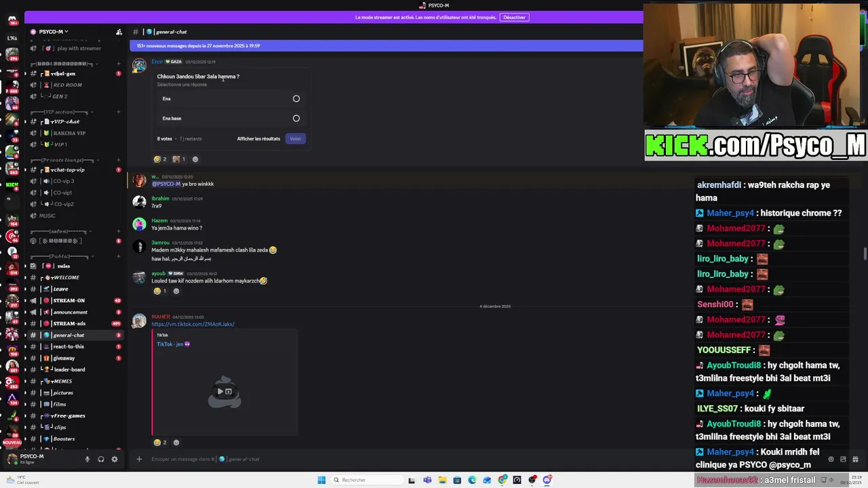868x488 pixels.
Task: Open the giveaway channel
Action: [77, 358]
